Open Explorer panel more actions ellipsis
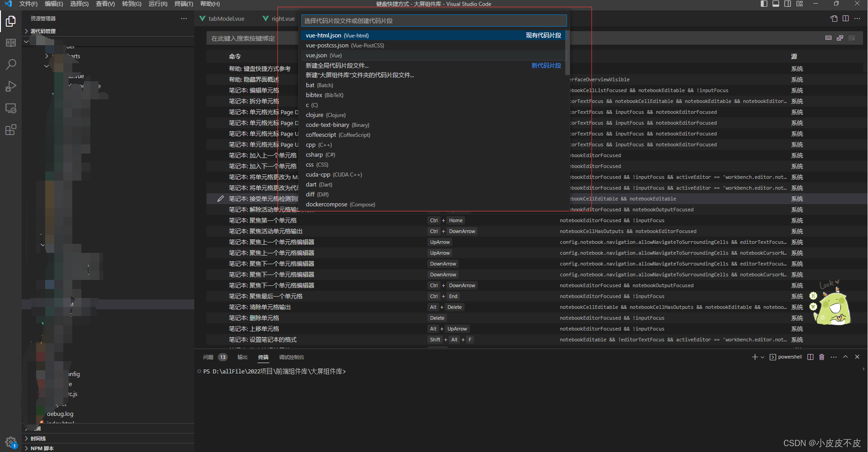 click(x=184, y=19)
